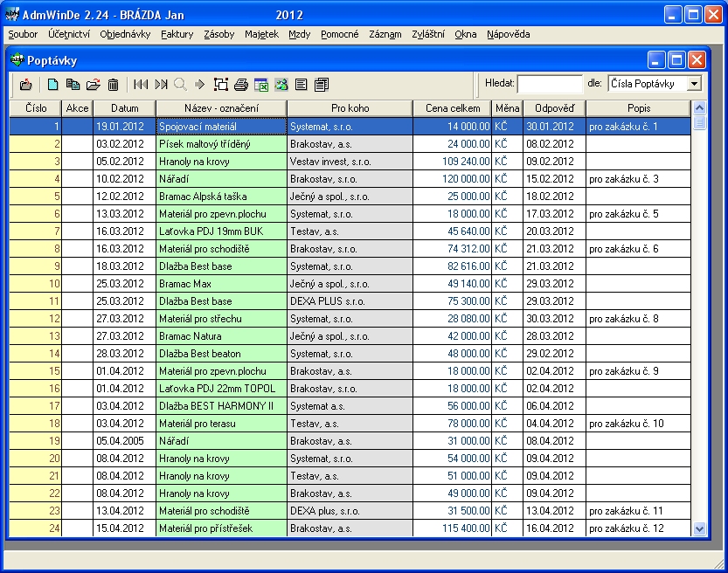Export table to Excel icon

tap(261, 85)
